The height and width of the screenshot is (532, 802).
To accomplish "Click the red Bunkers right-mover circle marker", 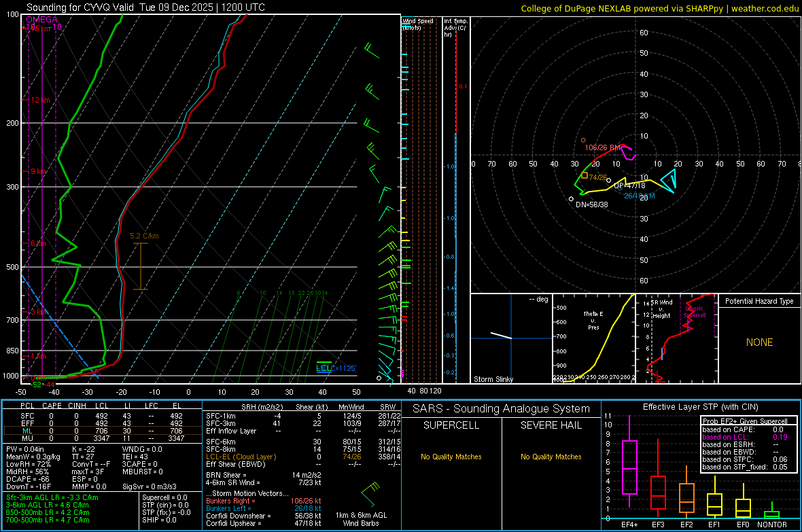I will [x=583, y=140].
